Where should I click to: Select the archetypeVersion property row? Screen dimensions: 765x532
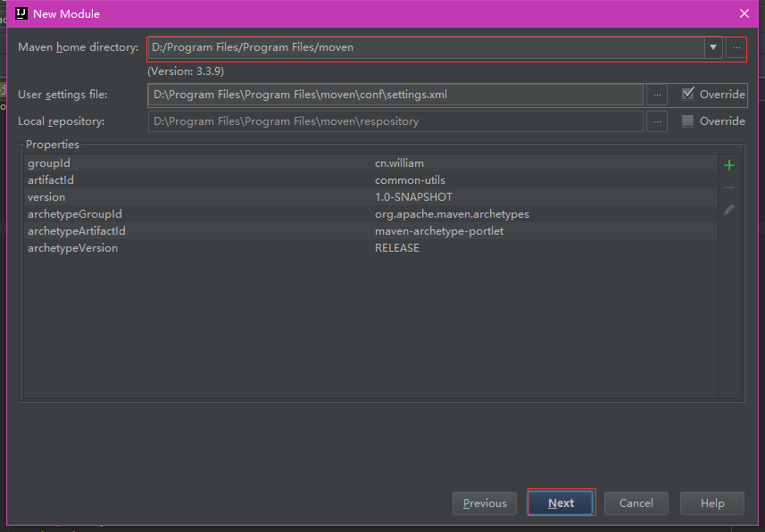[x=370, y=248]
